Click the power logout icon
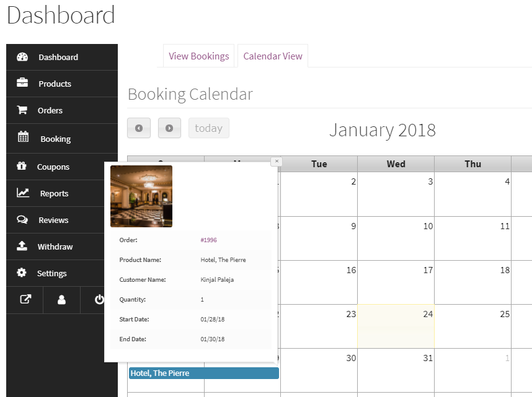The width and height of the screenshot is (532, 397). click(x=99, y=300)
